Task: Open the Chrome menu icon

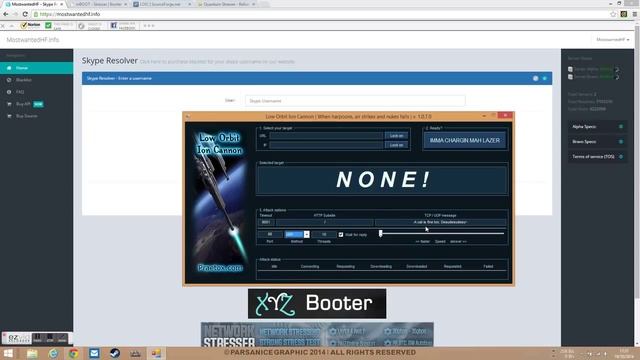Action: tap(635, 14)
